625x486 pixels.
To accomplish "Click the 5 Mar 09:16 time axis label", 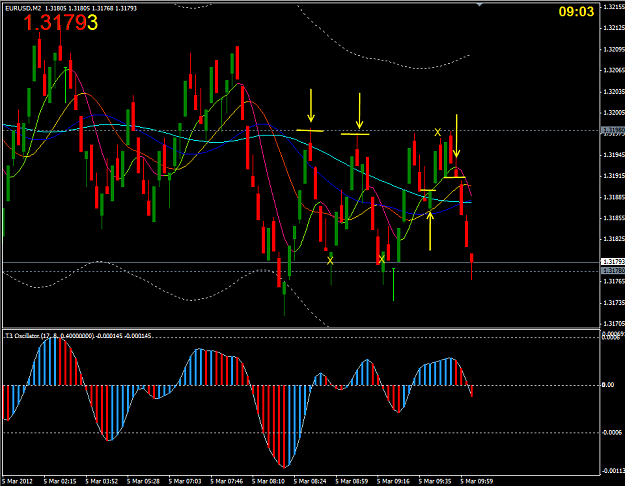I will click(393, 481).
